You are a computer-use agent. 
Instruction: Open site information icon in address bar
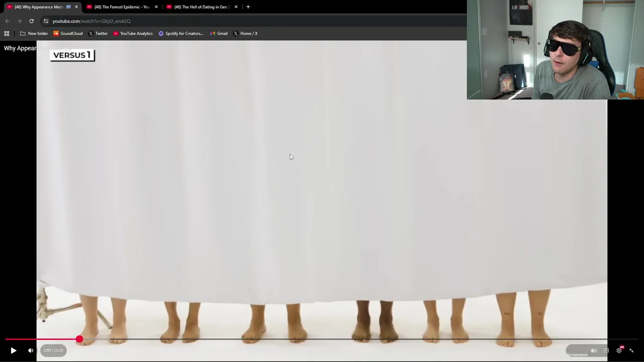46,21
